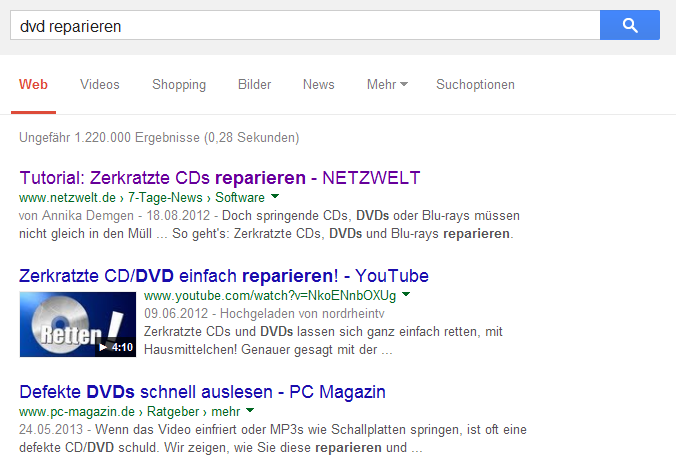Image resolution: width=676 pixels, height=471 pixels.
Task: Open green arrow menu beside YouTube URL
Action: pyautogui.click(x=407, y=296)
